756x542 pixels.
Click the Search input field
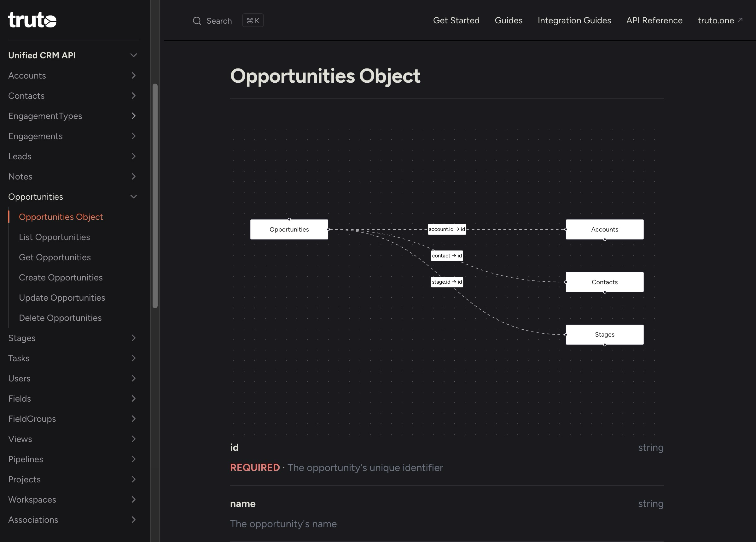tap(219, 21)
